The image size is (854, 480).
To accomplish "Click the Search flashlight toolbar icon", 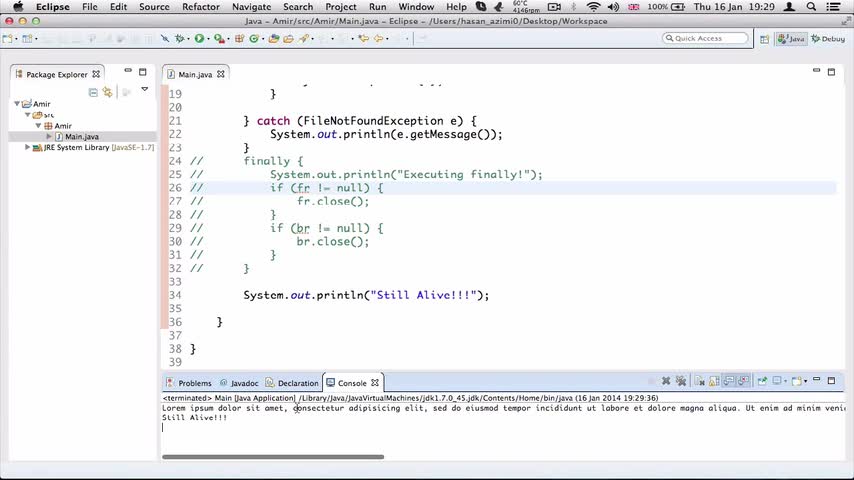I will coord(303,39).
